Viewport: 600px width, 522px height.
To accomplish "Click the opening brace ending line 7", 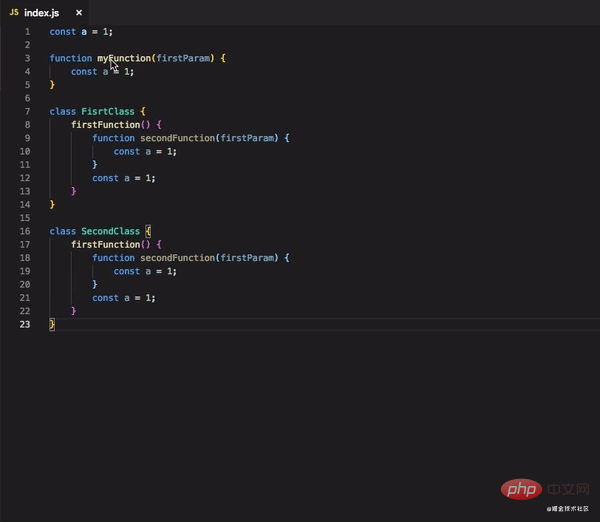I will (x=143, y=111).
